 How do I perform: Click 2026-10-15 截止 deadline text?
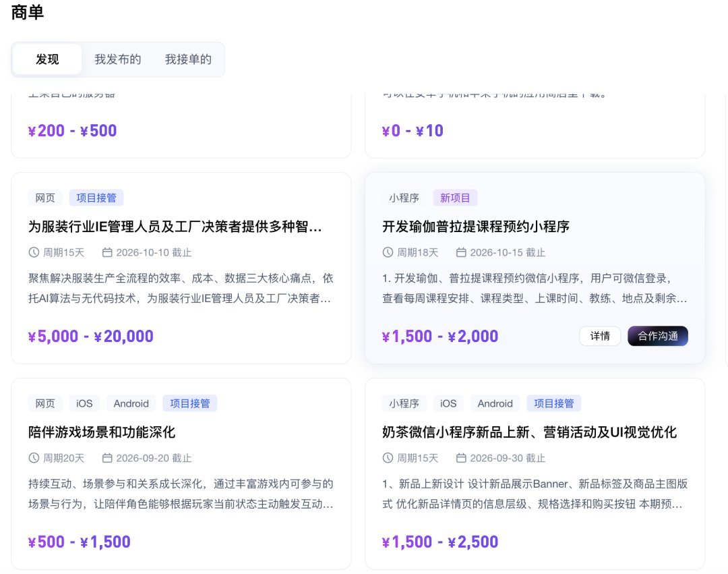tap(508, 253)
